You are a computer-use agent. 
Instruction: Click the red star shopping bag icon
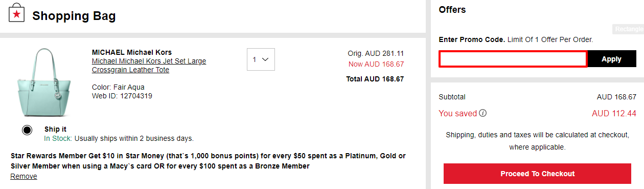(17, 13)
